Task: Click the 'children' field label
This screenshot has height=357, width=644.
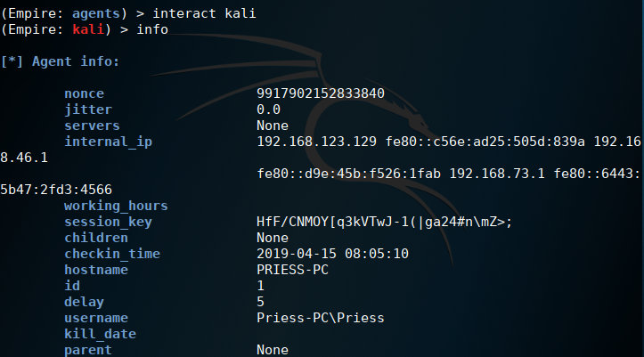Action: point(96,238)
